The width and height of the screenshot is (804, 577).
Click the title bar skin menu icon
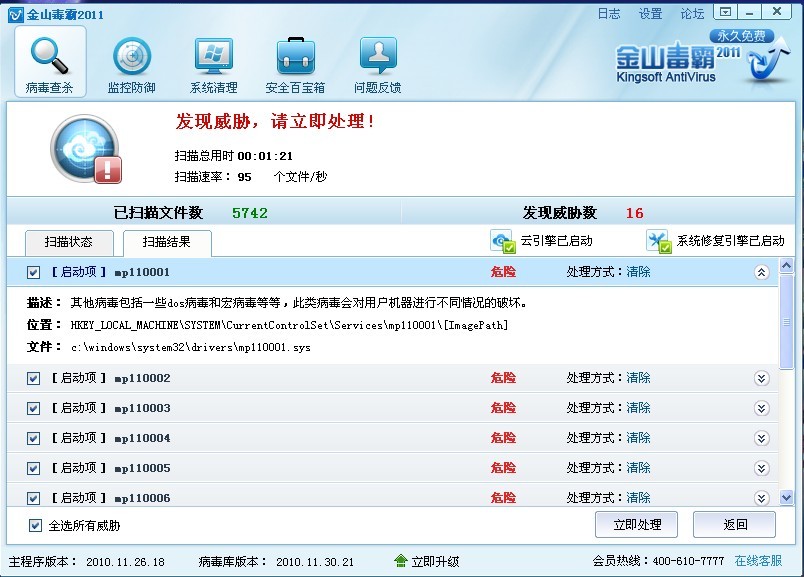[725, 11]
